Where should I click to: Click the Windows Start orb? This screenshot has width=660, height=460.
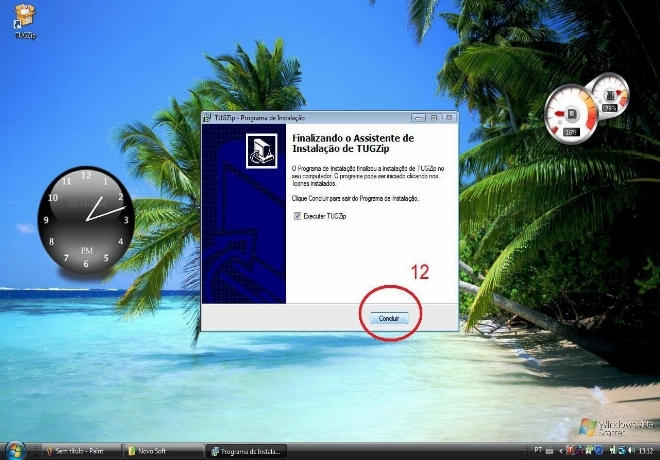click(13, 450)
